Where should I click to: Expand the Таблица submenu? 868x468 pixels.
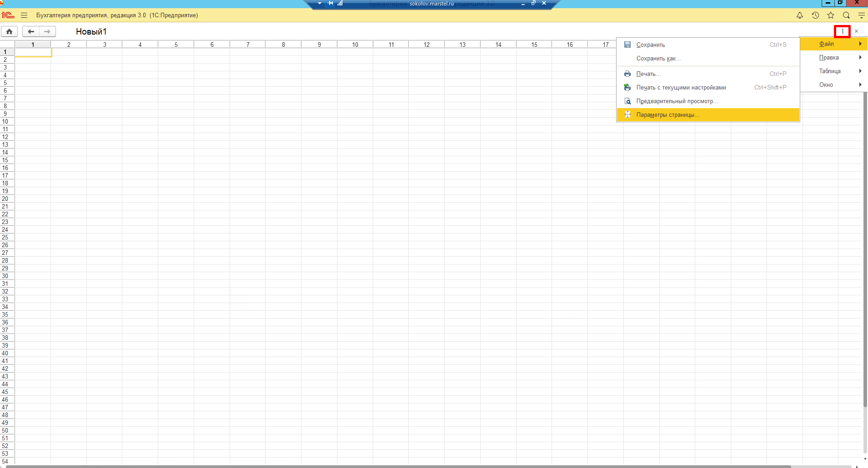(x=834, y=71)
